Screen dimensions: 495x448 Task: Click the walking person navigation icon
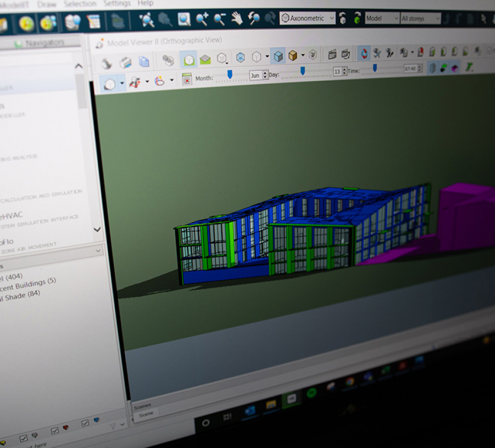tap(390, 52)
